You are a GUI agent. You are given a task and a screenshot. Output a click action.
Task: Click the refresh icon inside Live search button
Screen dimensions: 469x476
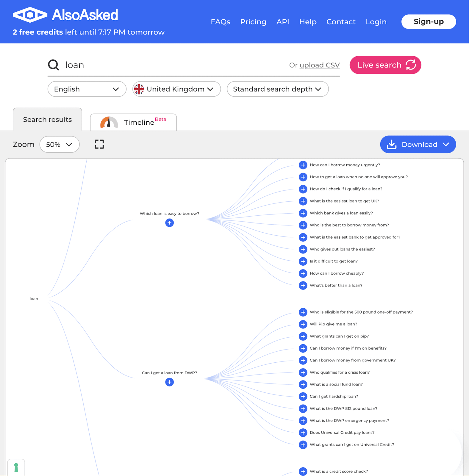click(x=411, y=65)
